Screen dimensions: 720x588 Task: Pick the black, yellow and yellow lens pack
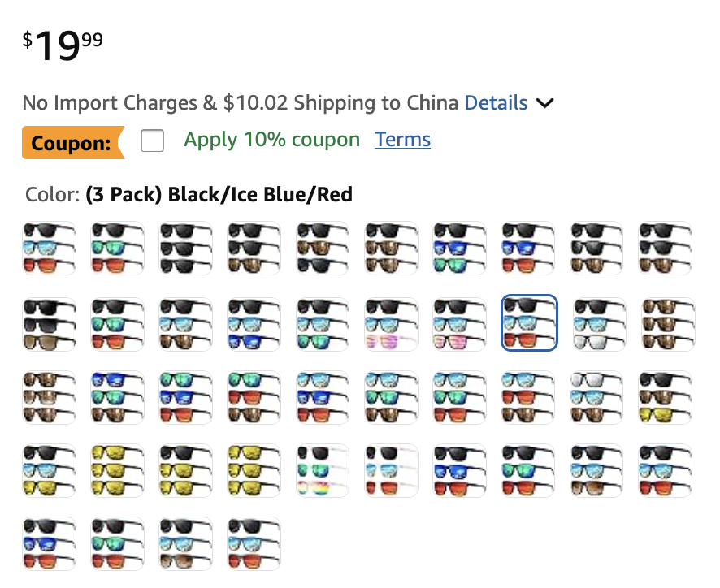click(x=186, y=471)
